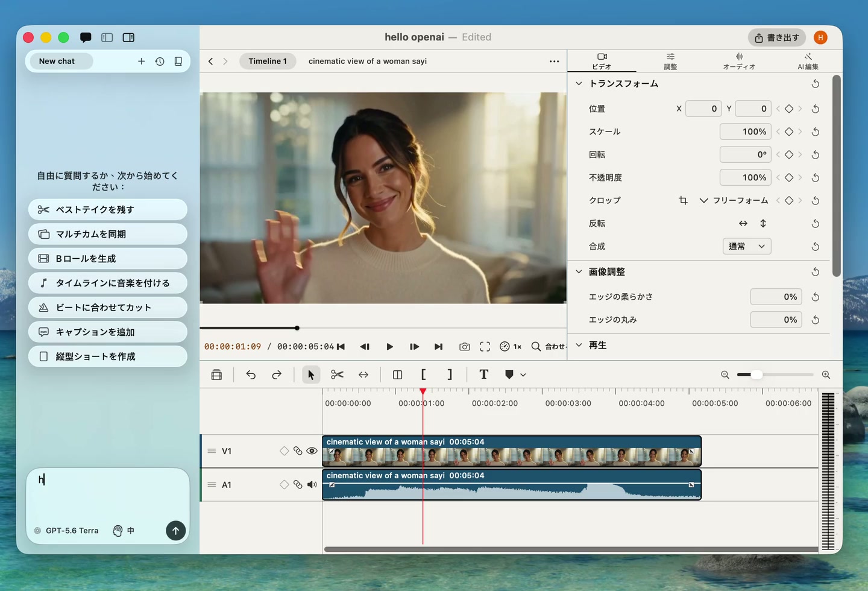Switch to the オーディオ tab

739,61
